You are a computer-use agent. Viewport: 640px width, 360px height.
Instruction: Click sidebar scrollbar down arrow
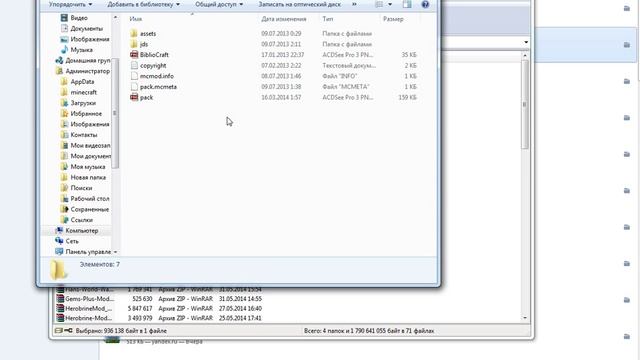(x=115, y=252)
